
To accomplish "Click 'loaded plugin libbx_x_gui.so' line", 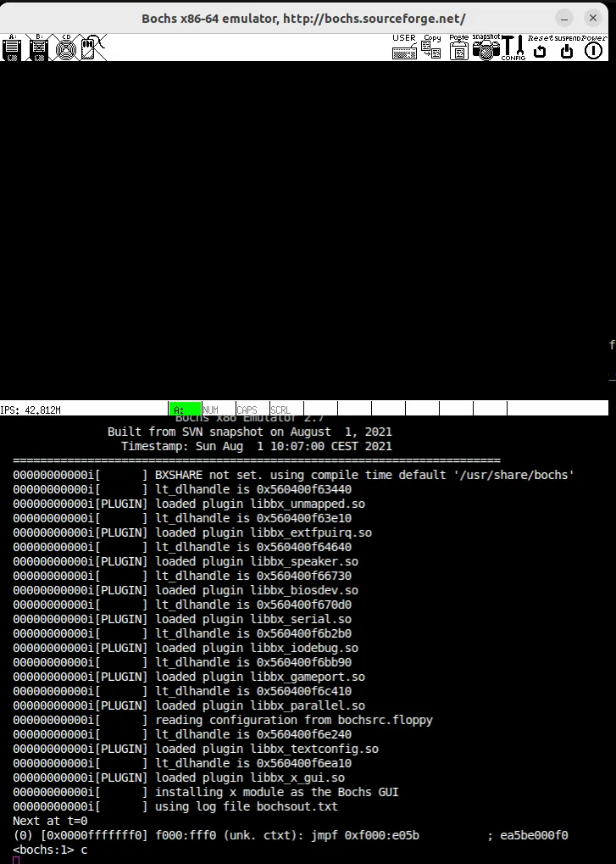I will pos(179,778).
